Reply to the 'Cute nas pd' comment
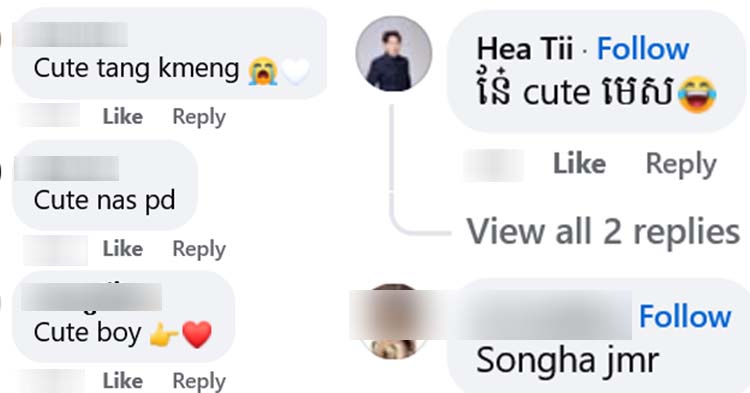Viewport: 750px width, 393px height. [199, 249]
